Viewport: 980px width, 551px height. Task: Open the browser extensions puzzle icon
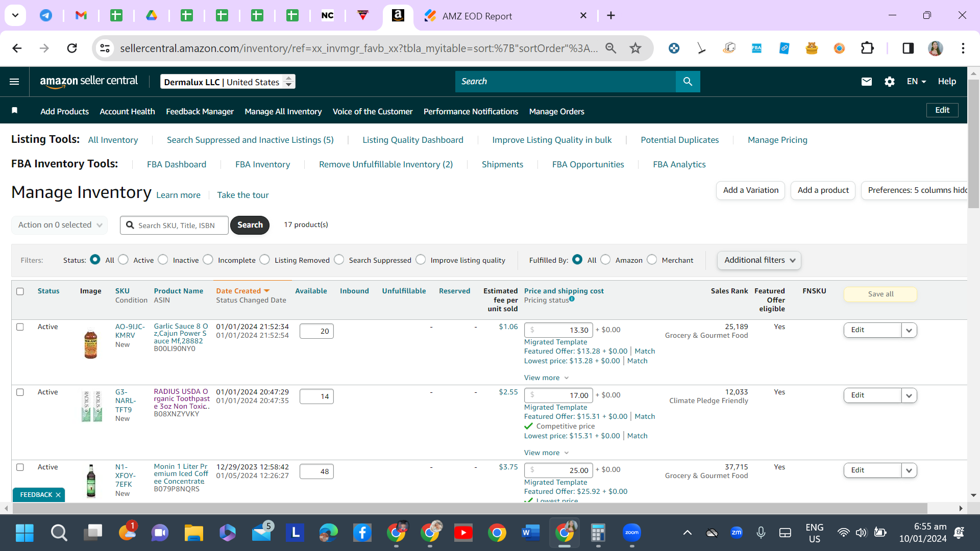click(x=867, y=48)
